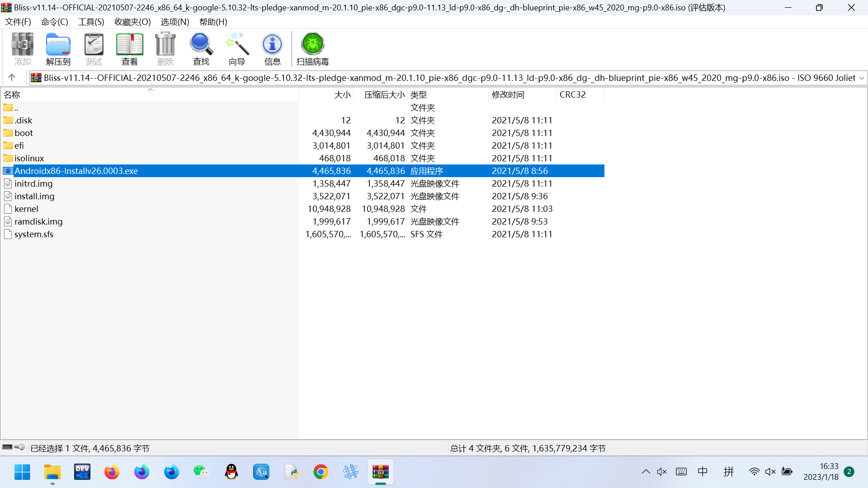Open the 帮助(H) menu
The image size is (868, 488).
coord(213,22)
